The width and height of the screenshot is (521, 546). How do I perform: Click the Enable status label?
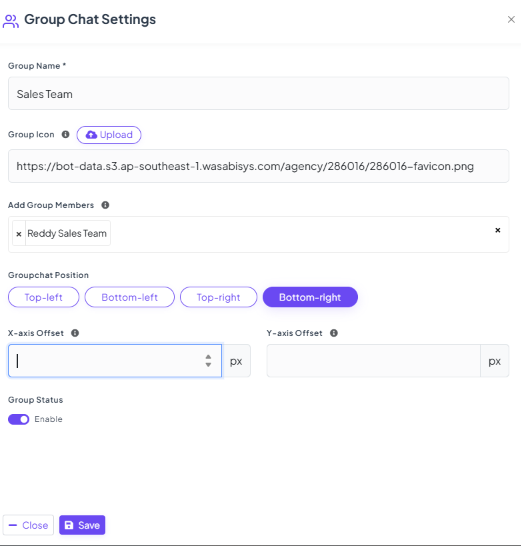click(x=48, y=419)
